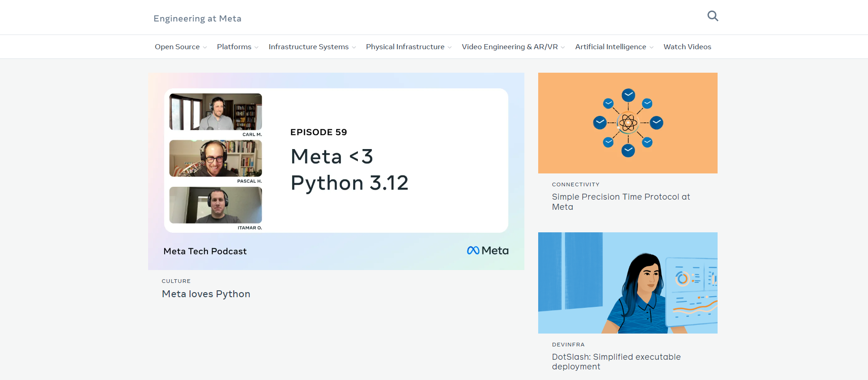Click the CONNECTIVITY category label
The width and height of the screenshot is (868, 380).
[576, 184]
